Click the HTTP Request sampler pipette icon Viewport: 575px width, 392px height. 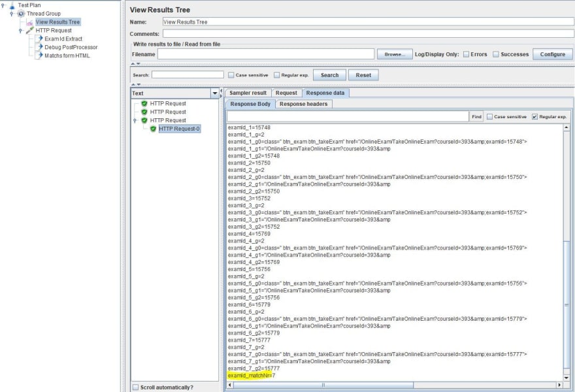click(30, 31)
